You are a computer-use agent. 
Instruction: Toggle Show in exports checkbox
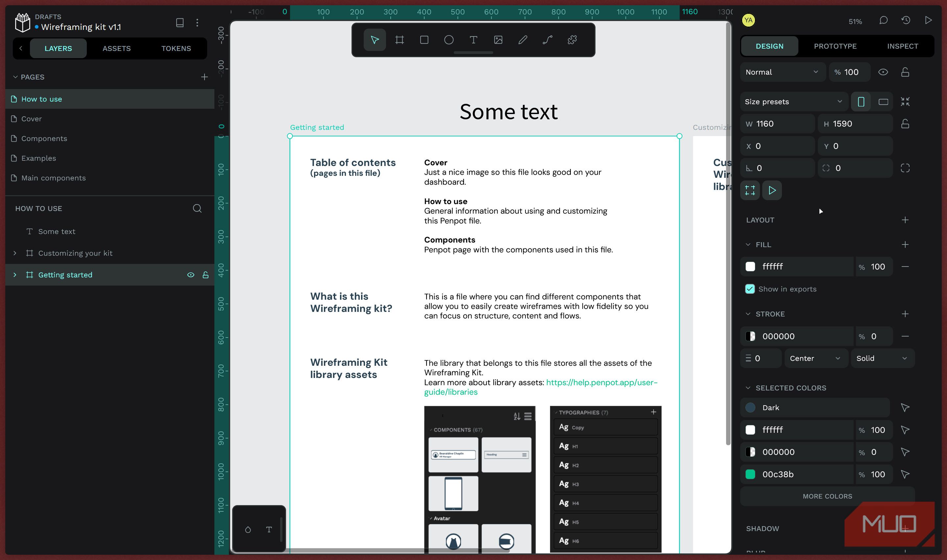click(x=750, y=289)
